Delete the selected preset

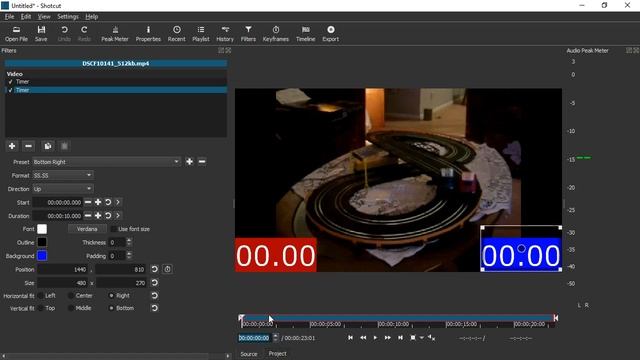coord(202,162)
